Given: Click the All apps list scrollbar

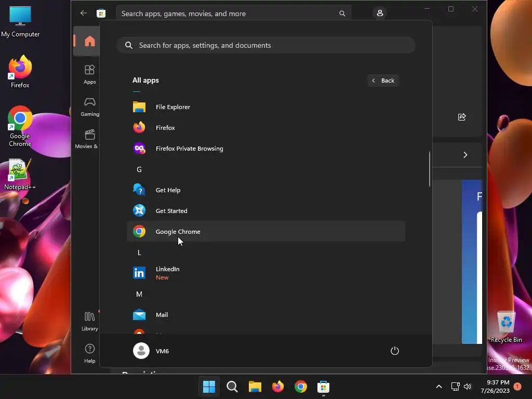Looking at the screenshot, I should (x=430, y=169).
